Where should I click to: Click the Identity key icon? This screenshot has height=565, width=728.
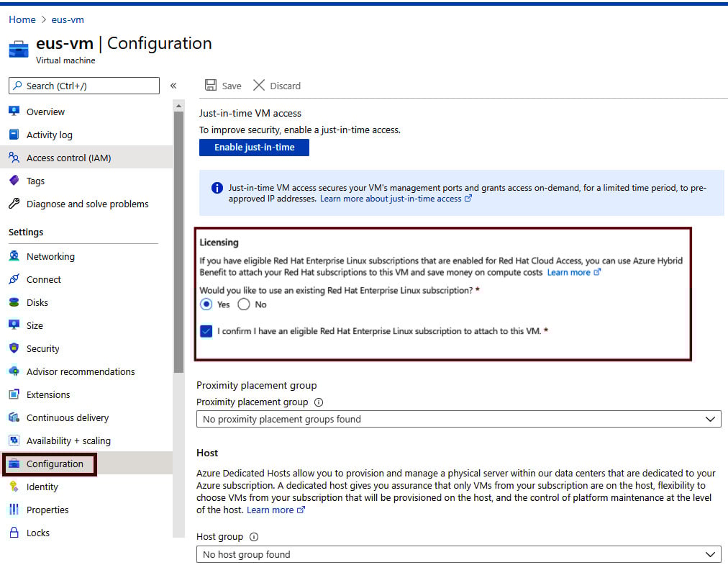[14, 487]
